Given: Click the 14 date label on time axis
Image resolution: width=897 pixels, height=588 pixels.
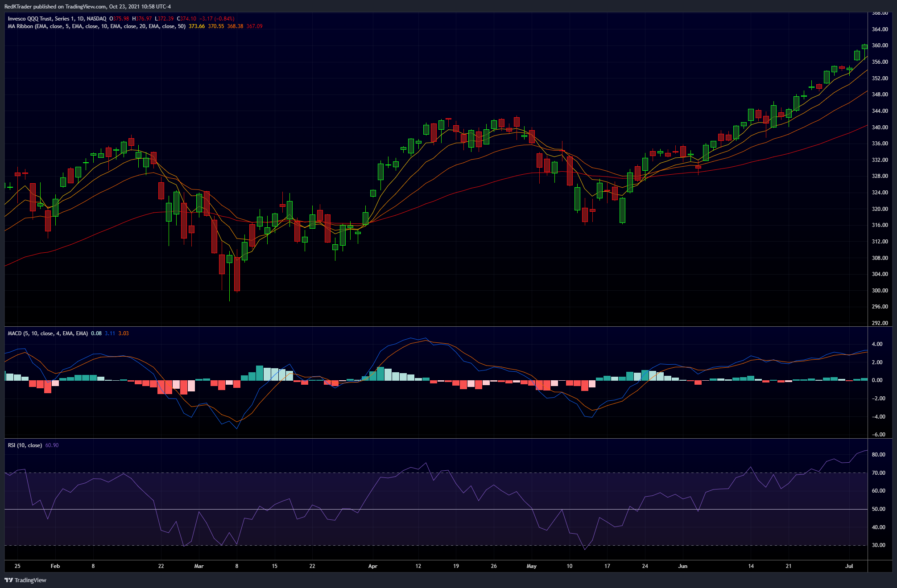Looking at the screenshot, I should (x=751, y=566).
